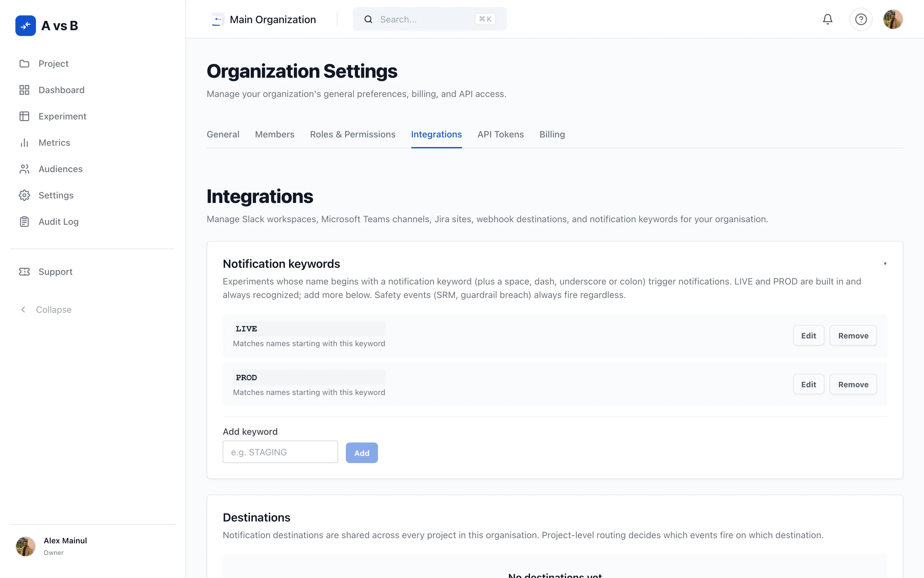Open the Audiences people icon

(24, 169)
